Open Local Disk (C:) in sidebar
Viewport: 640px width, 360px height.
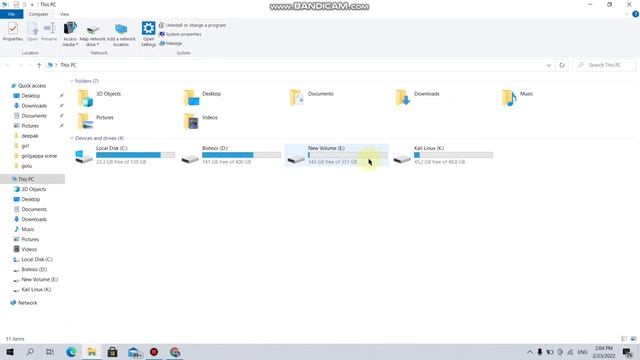tap(37, 260)
